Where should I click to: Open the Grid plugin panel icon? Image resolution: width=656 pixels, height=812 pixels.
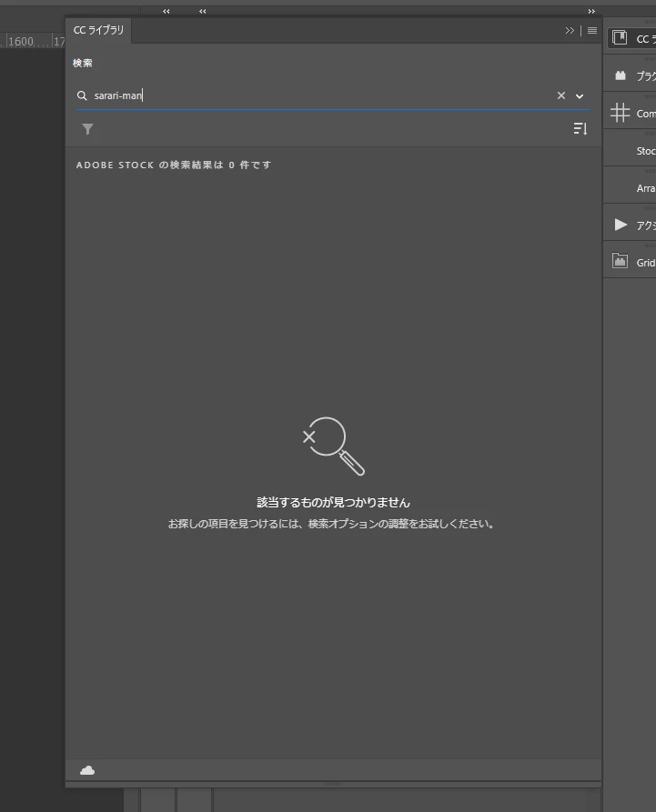click(620, 260)
